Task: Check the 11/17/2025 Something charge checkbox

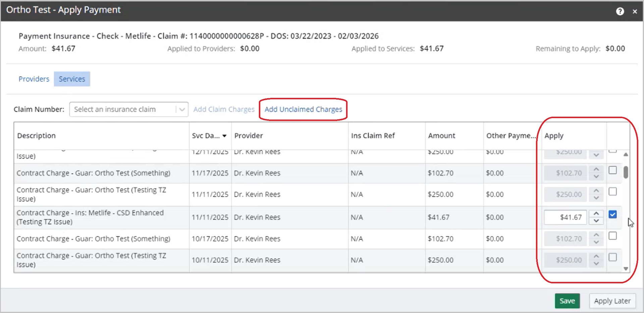Action: (612, 170)
